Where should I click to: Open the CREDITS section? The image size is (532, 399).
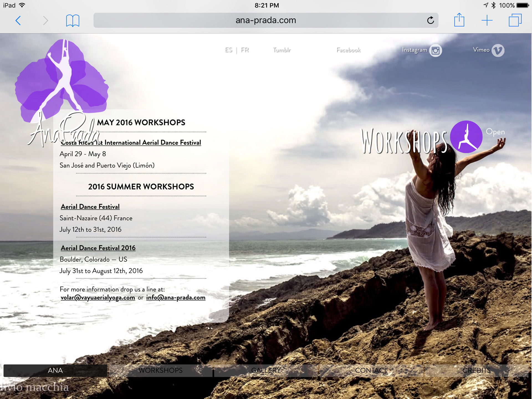[476, 370]
